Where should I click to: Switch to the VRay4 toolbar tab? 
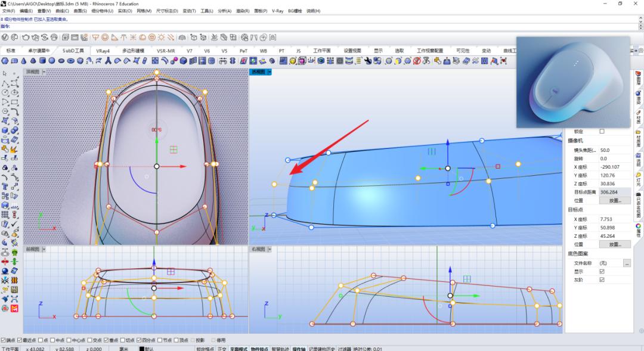[103, 51]
